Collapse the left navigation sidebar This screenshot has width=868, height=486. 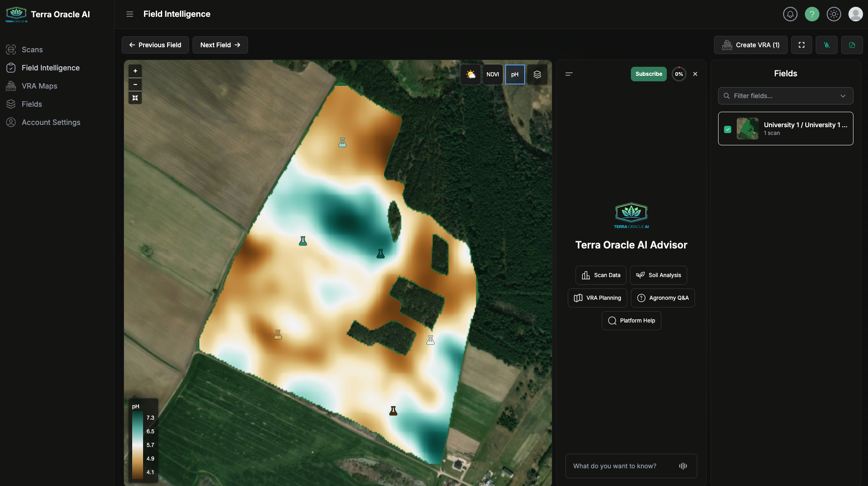pos(130,14)
